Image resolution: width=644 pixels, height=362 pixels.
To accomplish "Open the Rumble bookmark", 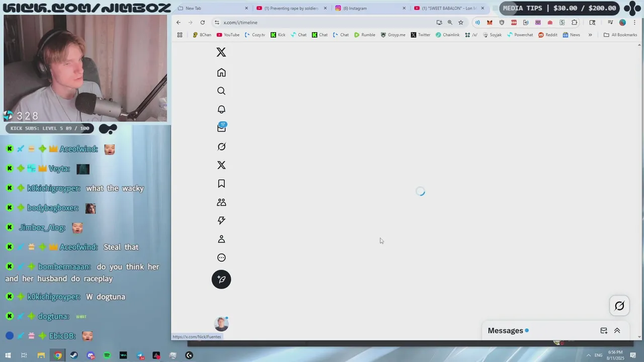I will pos(364,35).
